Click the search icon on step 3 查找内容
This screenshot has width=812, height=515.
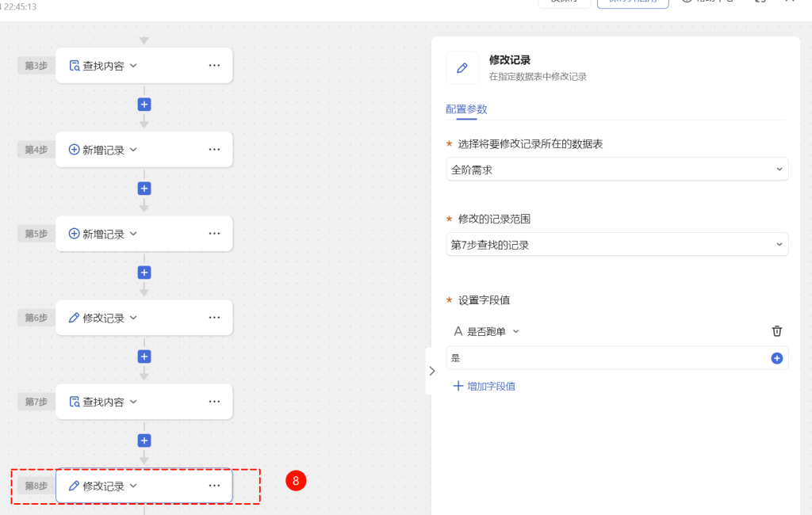point(74,66)
